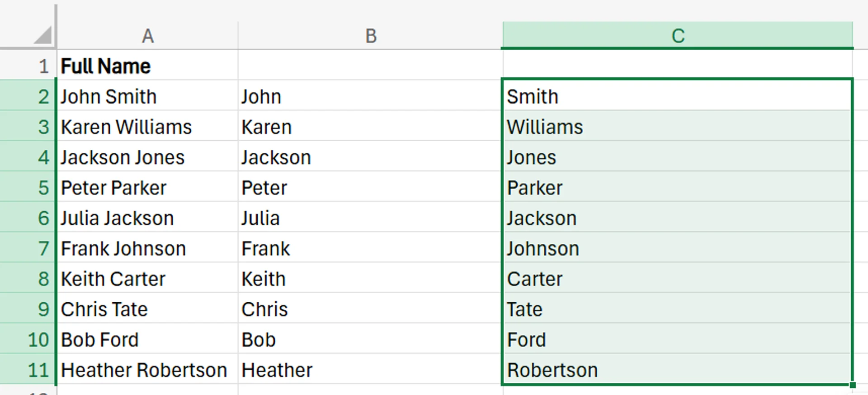Select the cell containing Frank
Viewport: 868px width, 395px height.
click(x=370, y=248)
